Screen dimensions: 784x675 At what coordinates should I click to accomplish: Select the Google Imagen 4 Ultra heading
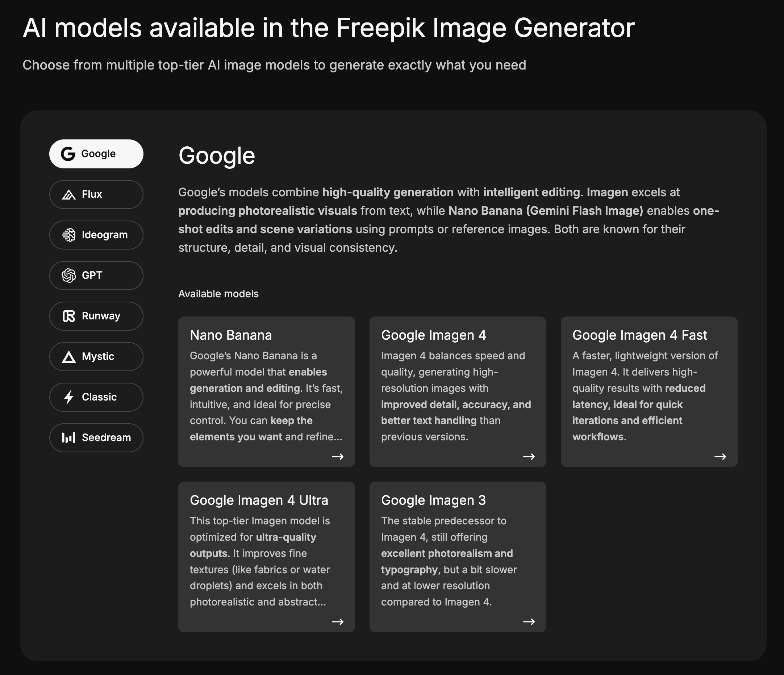pyautogui.click(x=259, y=500)
